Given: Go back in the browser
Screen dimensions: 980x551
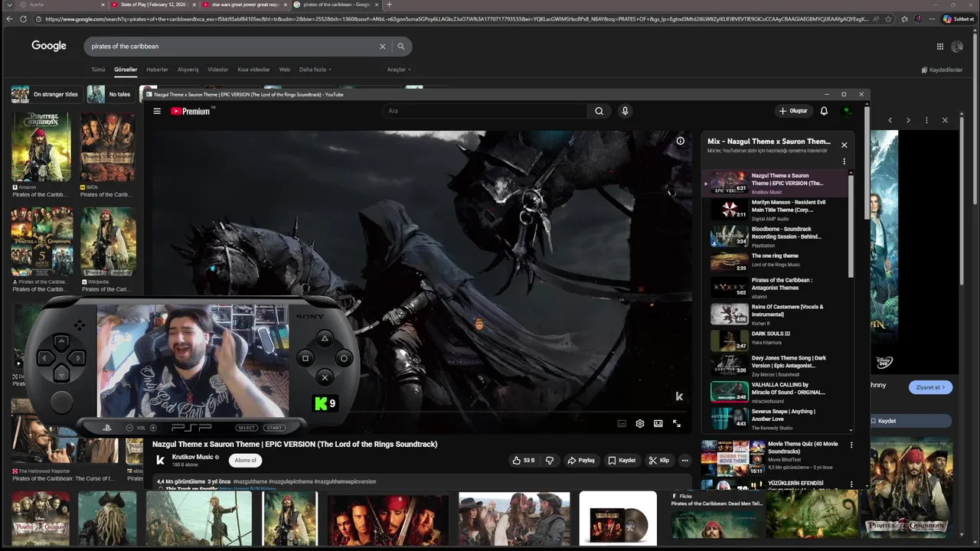Looking at the screenshot, I should coord(9,19).
